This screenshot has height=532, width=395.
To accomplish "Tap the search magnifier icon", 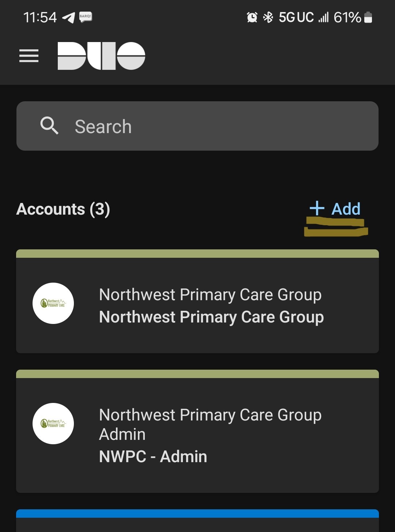I will point(49,126).
